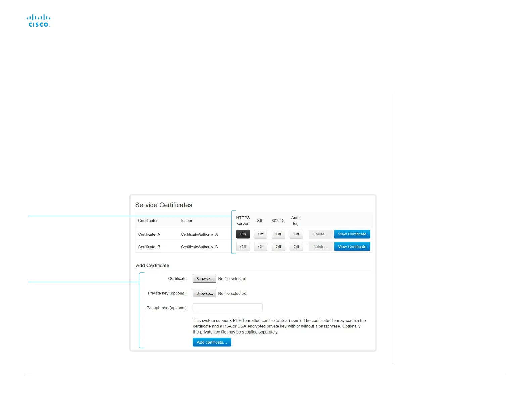Click the Issuer column header
Image resolution: width=532 pixels, height=400 pixels.
tap(187, 221)
